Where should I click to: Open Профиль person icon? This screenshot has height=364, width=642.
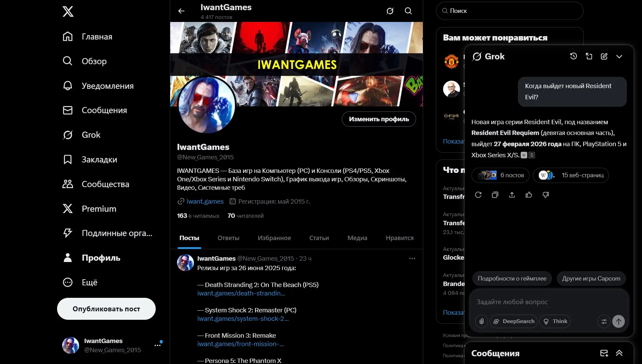[x=68, y=258]
